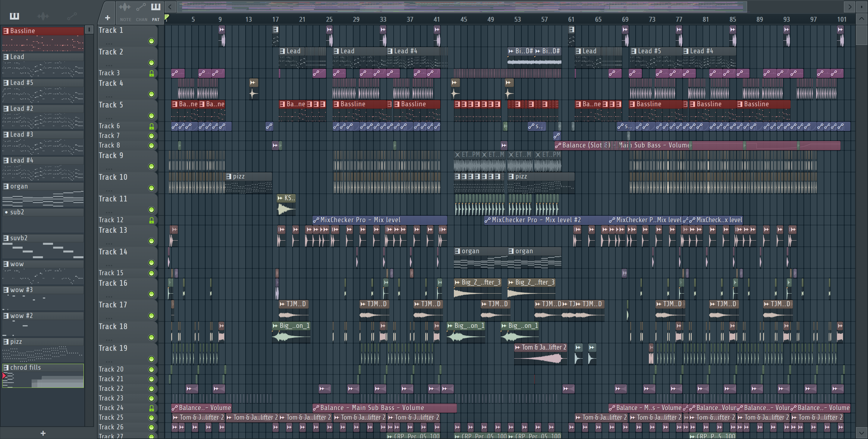Open the Track 1 options dots

108,43
